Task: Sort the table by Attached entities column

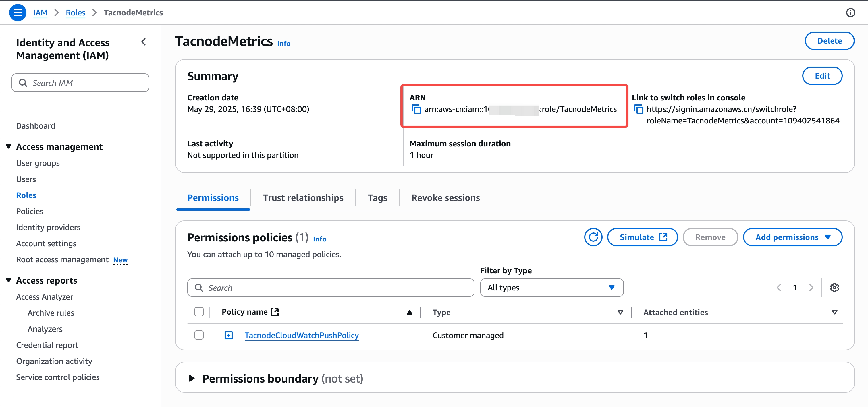Action: pyautogui.click(x=834, y=312)
